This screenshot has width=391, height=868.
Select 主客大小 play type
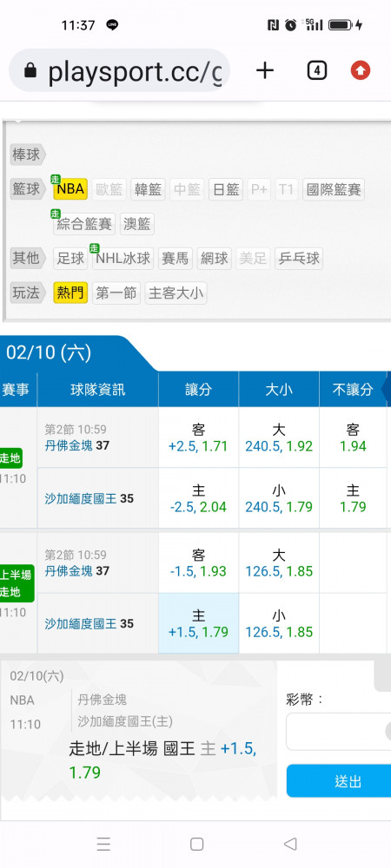(x=176, y=293)
